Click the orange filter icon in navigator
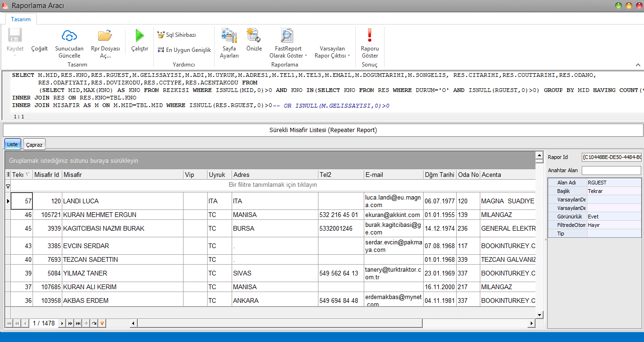This screenshot has height=342, width=644. (x=102, y=323)
